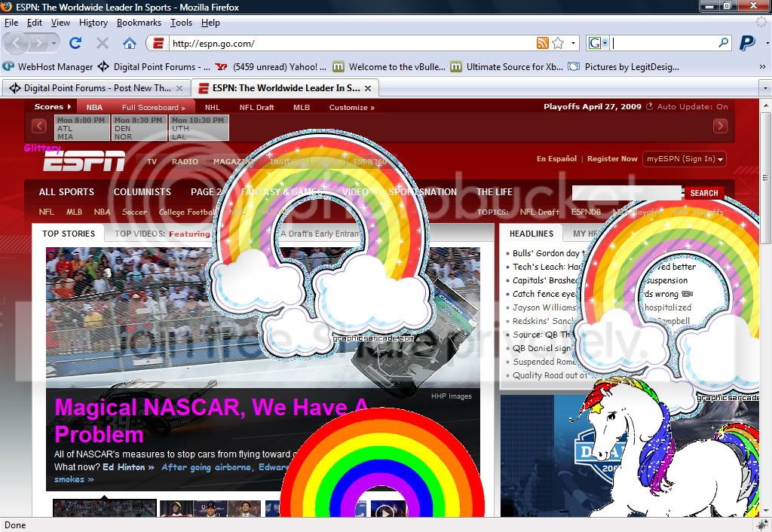The image size is (772, 532).
Task: Click the search magnifier icon in search box
Action: (x=723, y=43)
